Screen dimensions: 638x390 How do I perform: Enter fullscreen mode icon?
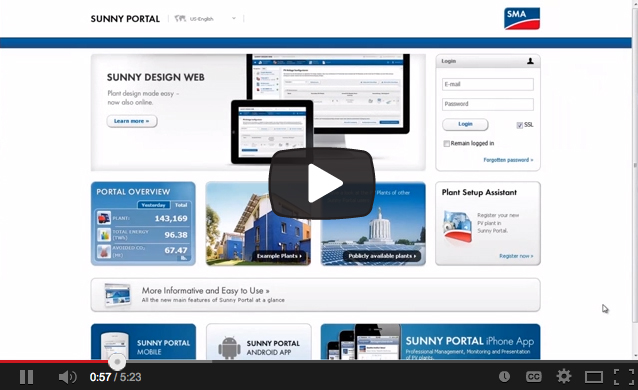tap(624, 377)
